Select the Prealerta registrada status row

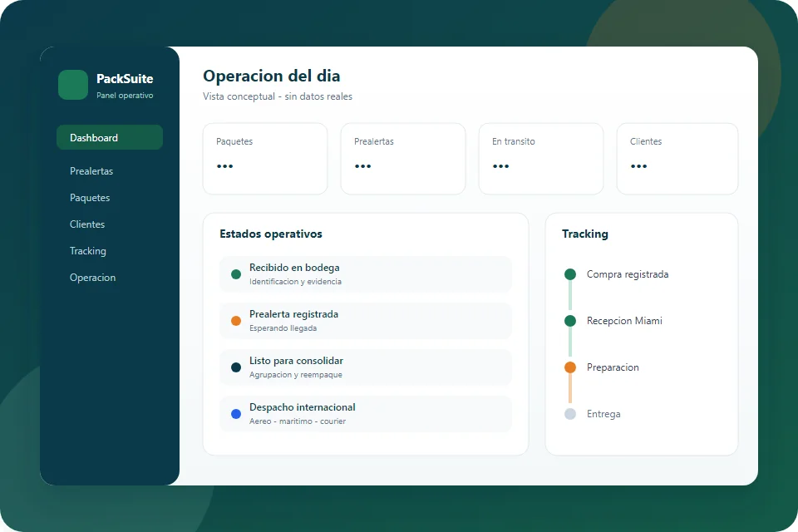click(x=366, y=321)
